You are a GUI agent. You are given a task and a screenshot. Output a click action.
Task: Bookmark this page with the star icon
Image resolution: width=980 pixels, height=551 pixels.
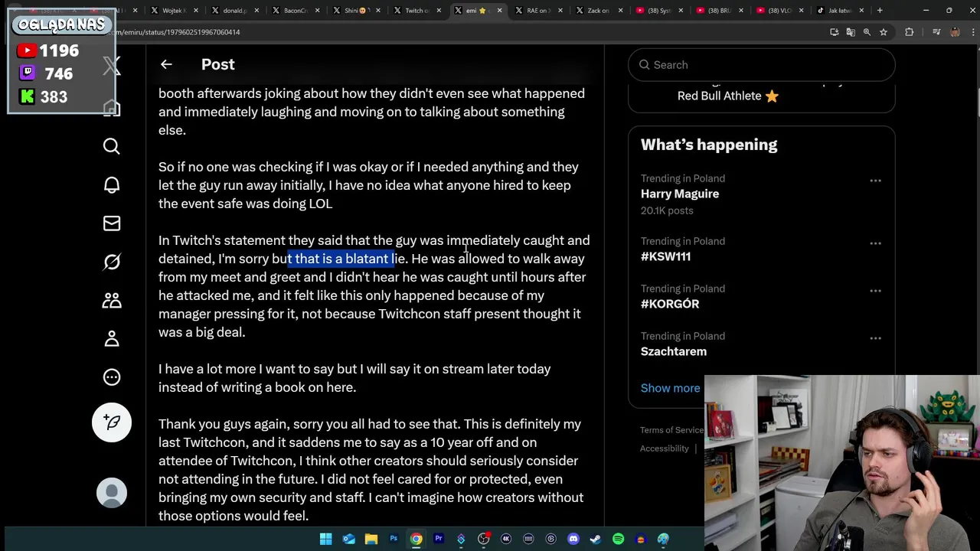click(x=884, y=32)
